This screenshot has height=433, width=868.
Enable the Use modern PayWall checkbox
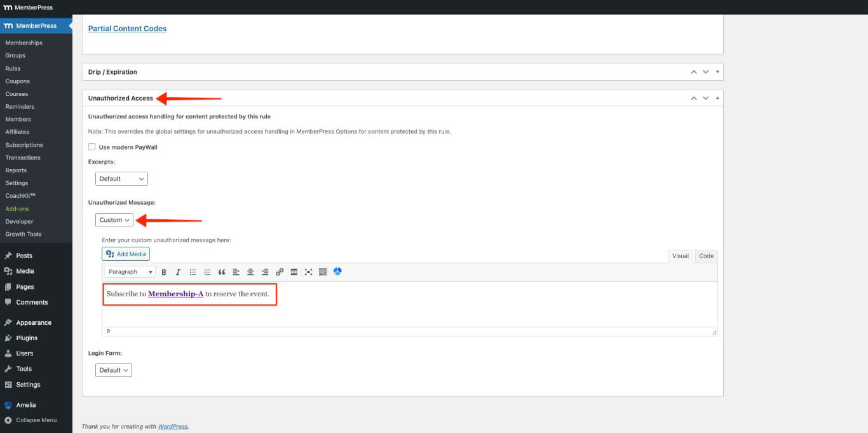[x=92, y=147]
